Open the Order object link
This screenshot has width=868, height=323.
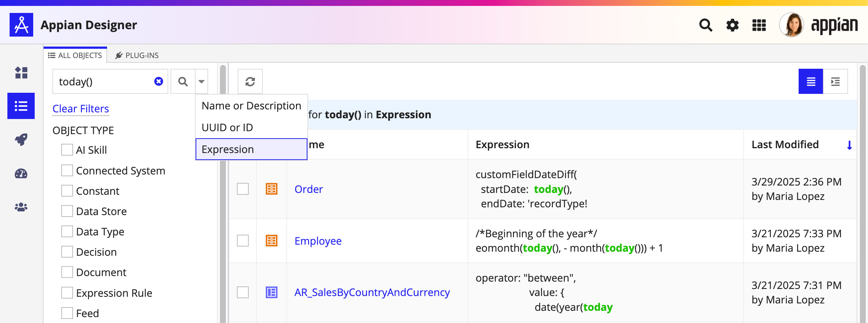309,189
